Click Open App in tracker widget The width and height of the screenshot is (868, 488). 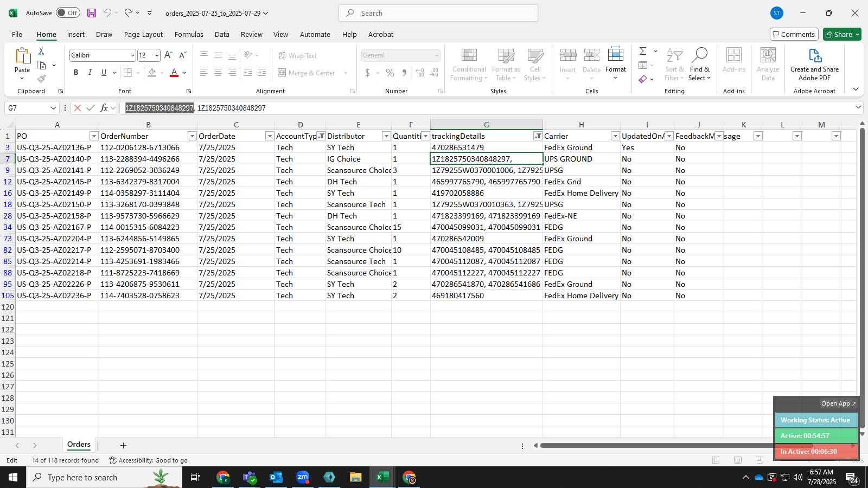838,403
